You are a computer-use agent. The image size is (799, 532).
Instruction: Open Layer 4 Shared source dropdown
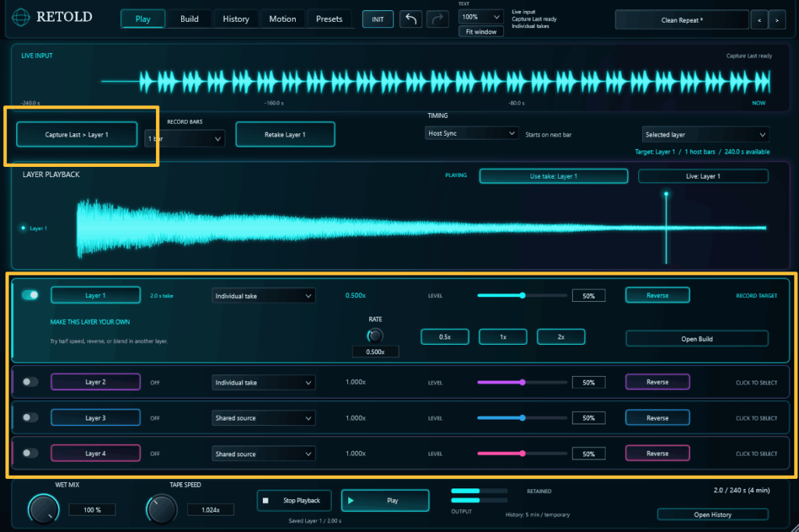pyautogui.click(x=264, y=453)
